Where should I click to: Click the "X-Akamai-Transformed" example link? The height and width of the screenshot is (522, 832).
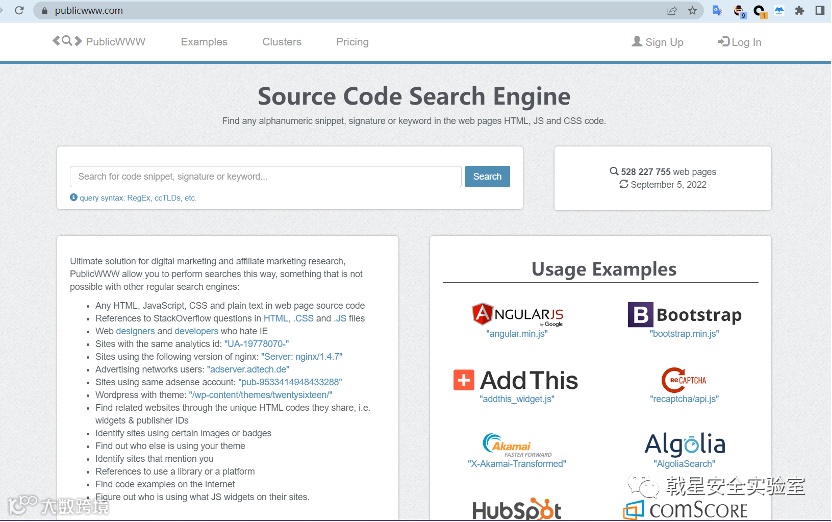(x=517, y=464)
